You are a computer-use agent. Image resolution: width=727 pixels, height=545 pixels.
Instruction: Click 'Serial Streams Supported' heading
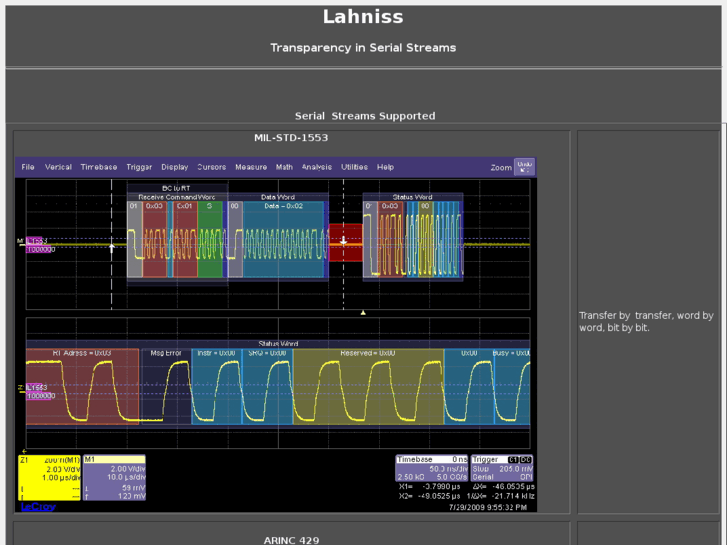tap(365, 116)
